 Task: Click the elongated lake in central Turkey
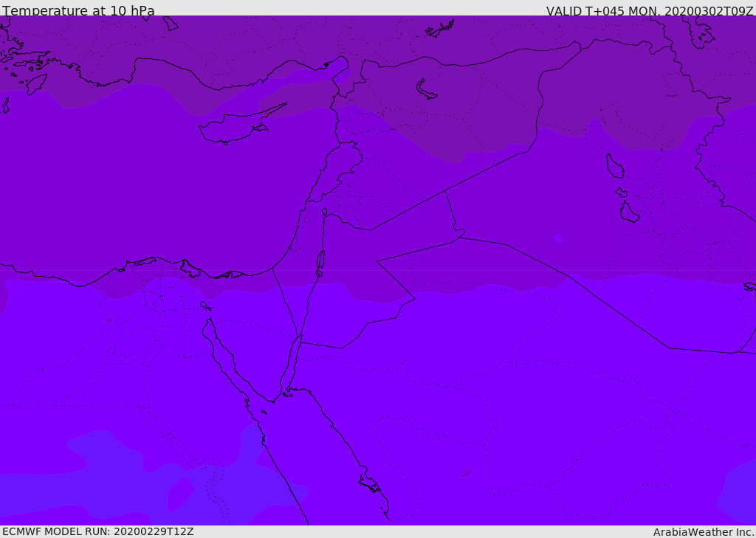click(x=425, y=90)
